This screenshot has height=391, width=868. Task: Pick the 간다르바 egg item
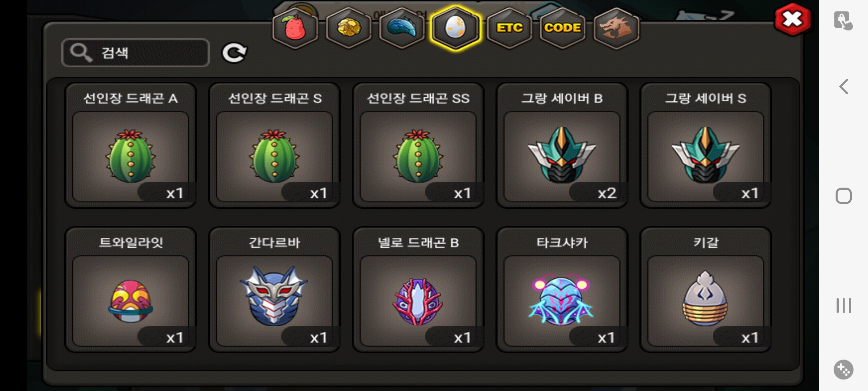(275, 290)
